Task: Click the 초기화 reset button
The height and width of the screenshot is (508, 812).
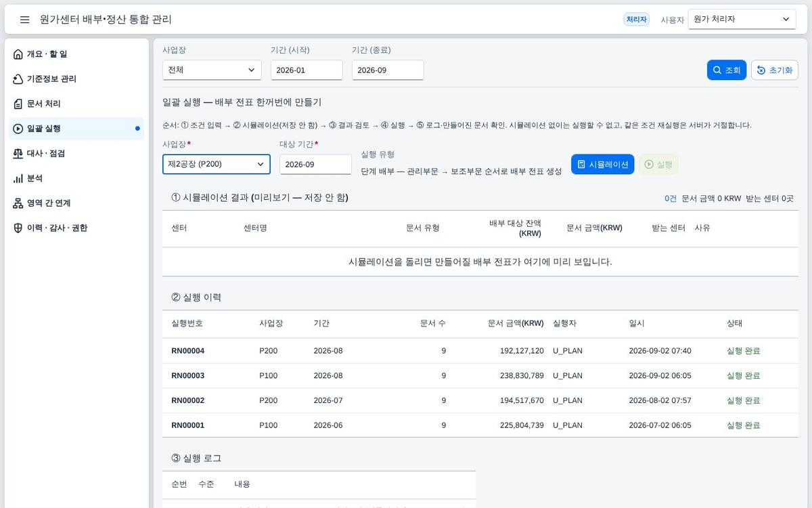Action: 775,70
